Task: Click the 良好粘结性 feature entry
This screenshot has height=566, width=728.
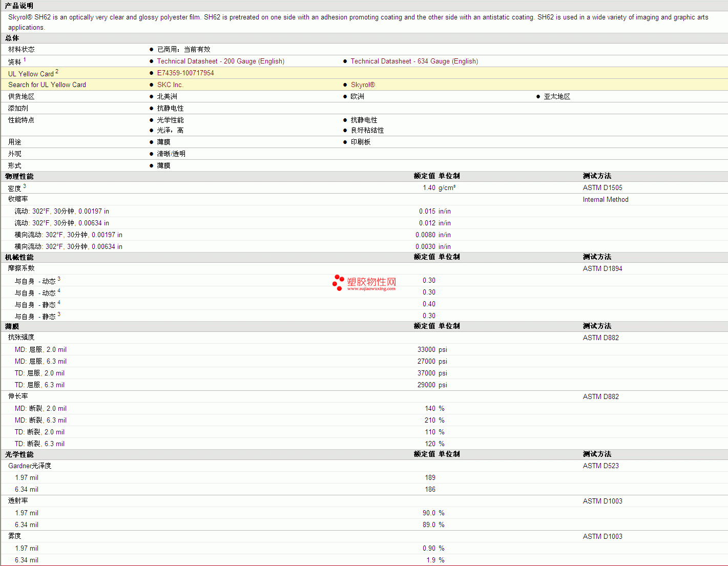Action: point(367,130)
